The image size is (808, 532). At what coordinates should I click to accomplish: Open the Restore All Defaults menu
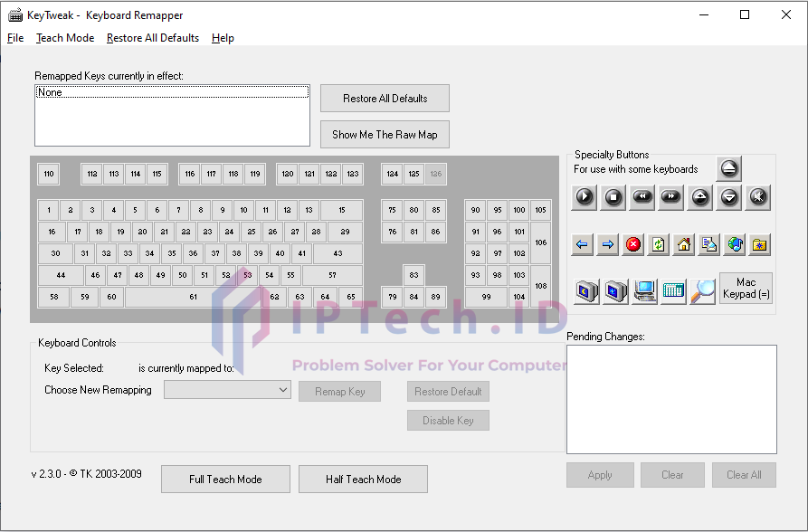click(153, 38)
